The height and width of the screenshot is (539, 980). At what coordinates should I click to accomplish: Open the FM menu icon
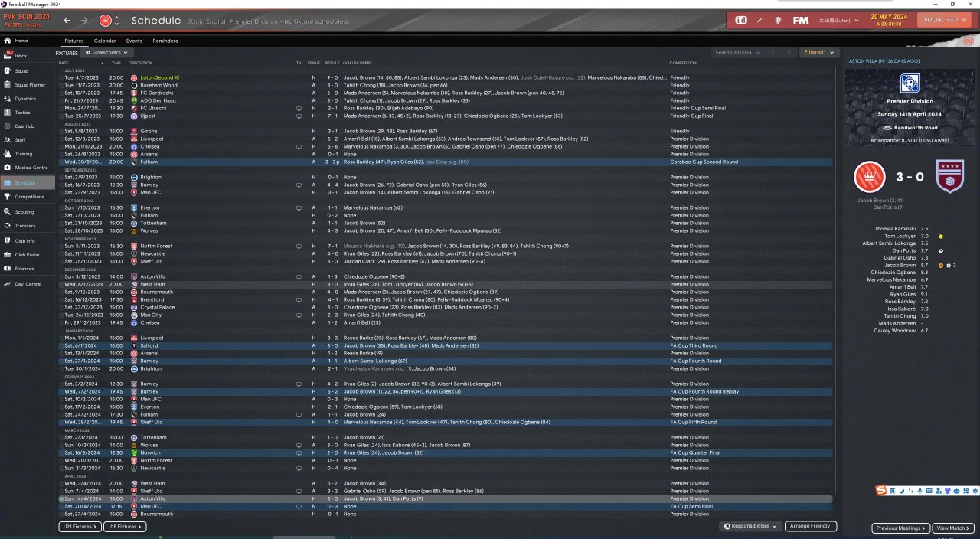(801, 20)
